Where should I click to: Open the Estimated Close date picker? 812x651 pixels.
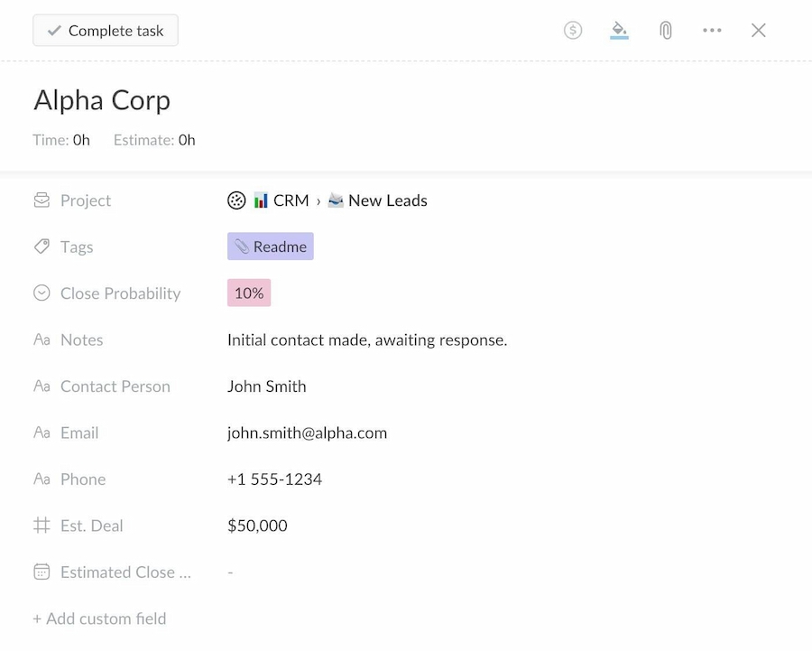click(230, 572)
